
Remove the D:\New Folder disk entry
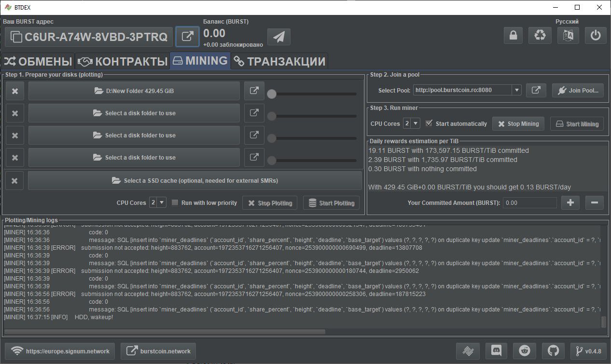(15, 91)
